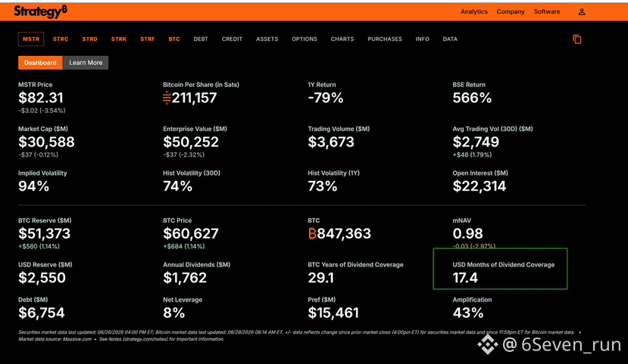
Task: Click the Implied Volatility value 94%
Action: click(x=33, y=186)
